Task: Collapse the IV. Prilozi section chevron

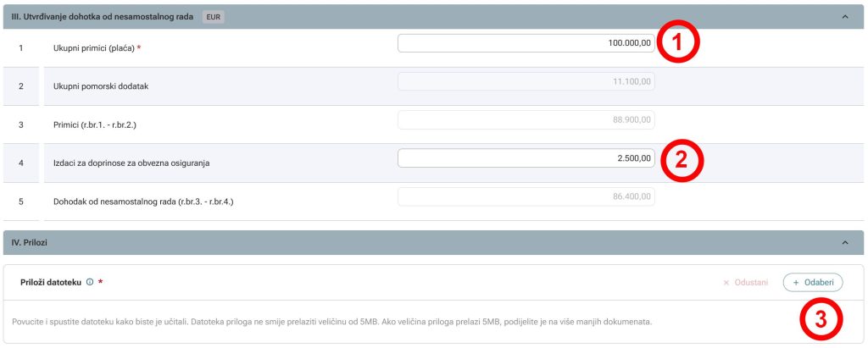Action: (x=844, y=242)
